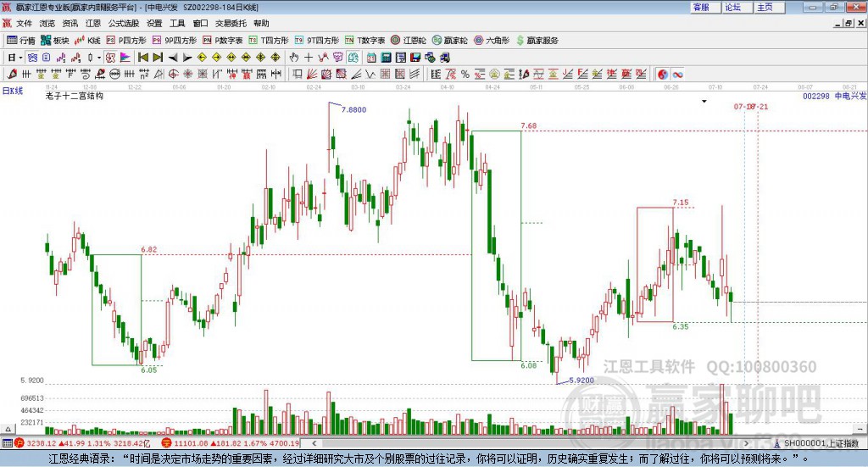Open the T四方形 tool
The height and width of the screenshot is (467, 868).
pyautogui.click(x=269, y=41)
